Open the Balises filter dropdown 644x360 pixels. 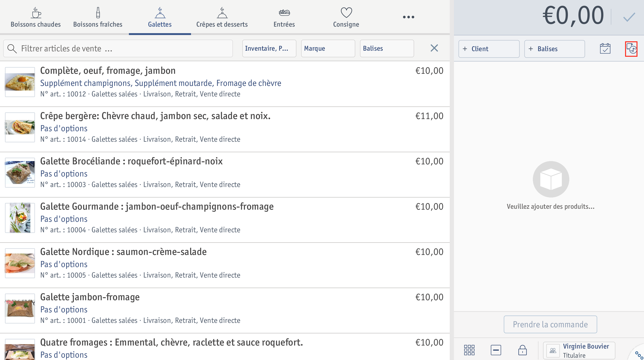(387, 49)
